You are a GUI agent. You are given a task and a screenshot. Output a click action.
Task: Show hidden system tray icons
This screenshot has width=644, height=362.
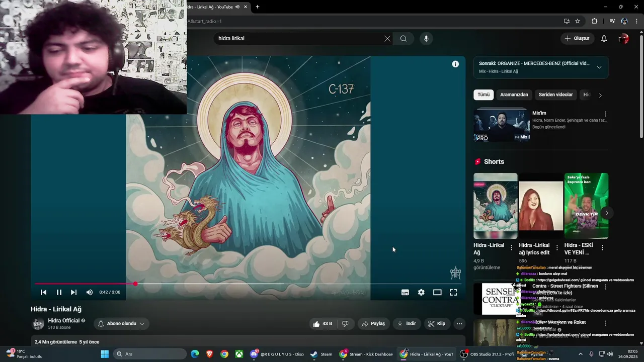pyautogui.click(x=580, y=354)
